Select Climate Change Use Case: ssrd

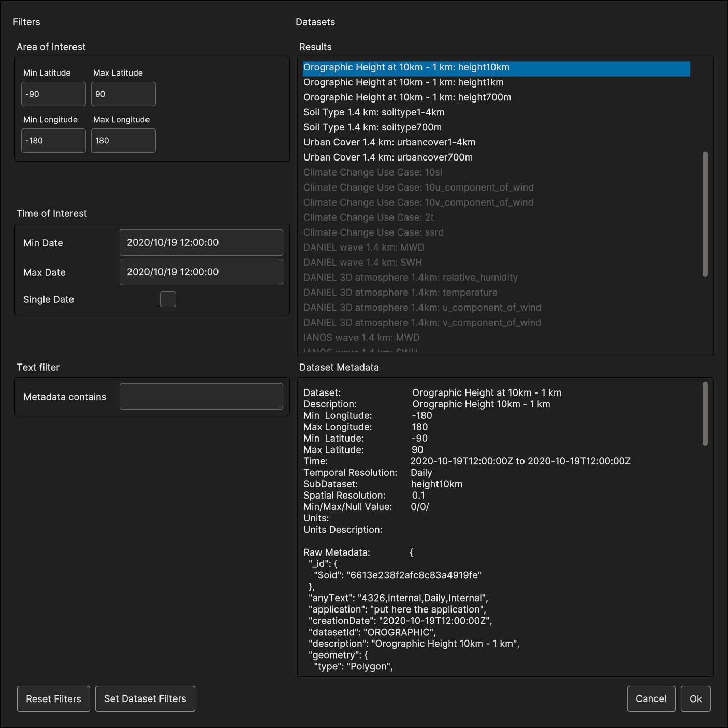coord(496,232)
